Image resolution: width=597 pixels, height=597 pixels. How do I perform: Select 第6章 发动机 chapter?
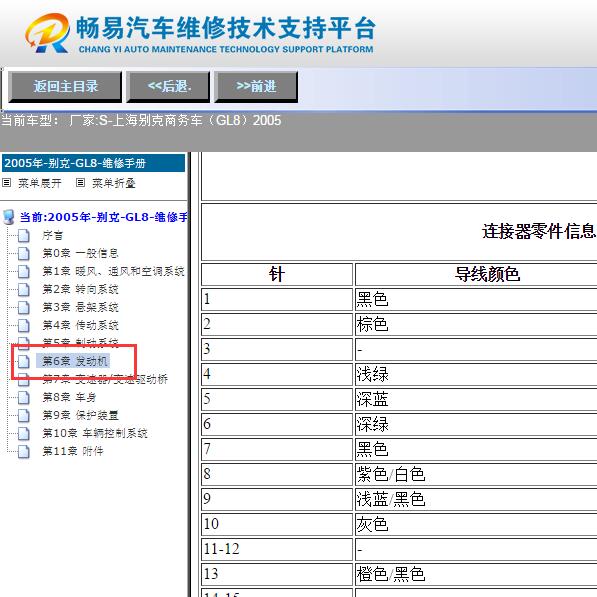click(73, 361)
